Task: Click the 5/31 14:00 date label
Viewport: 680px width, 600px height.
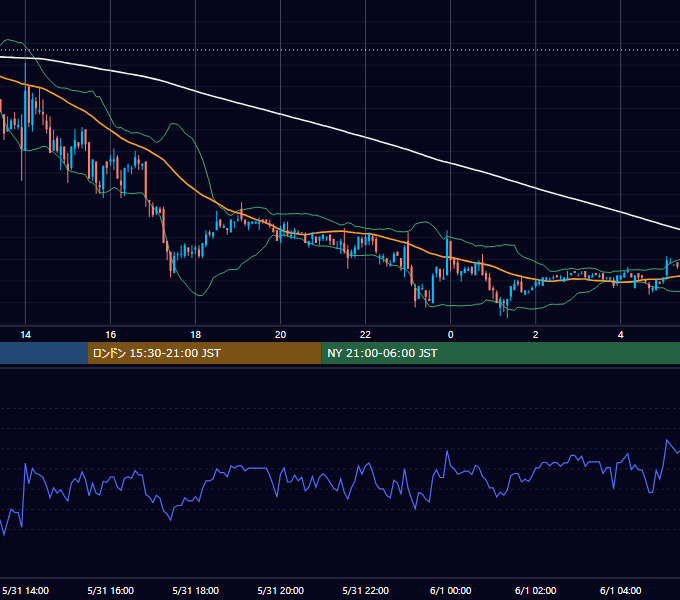Action: (x=26, y=590)
